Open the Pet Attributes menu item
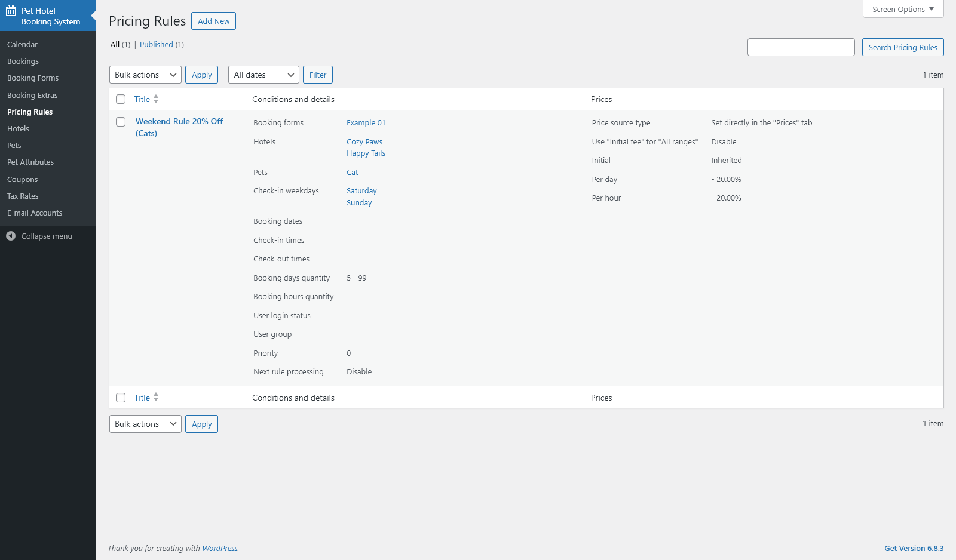The height and width of the screenshot is (560, 956). (x=30, y=162)
